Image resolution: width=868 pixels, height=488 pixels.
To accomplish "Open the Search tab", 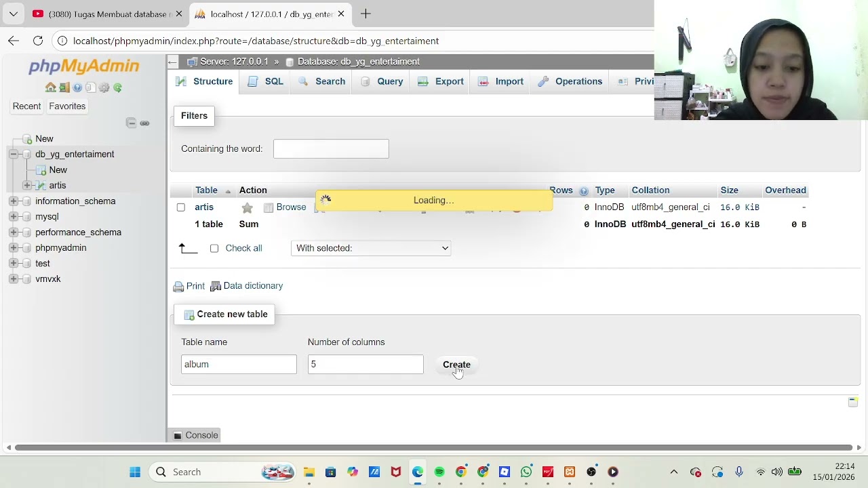I will tap(321, 81).
